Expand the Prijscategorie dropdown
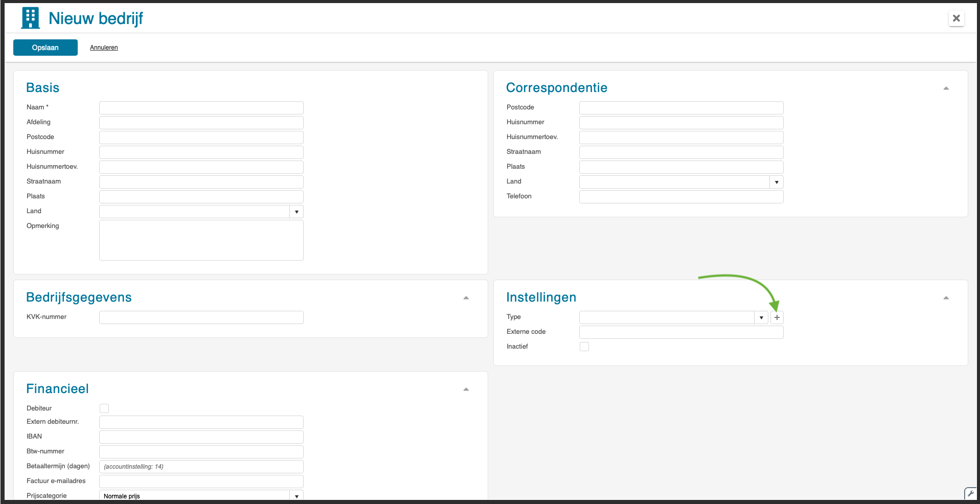The image size is (980, 504). (297, 496)
